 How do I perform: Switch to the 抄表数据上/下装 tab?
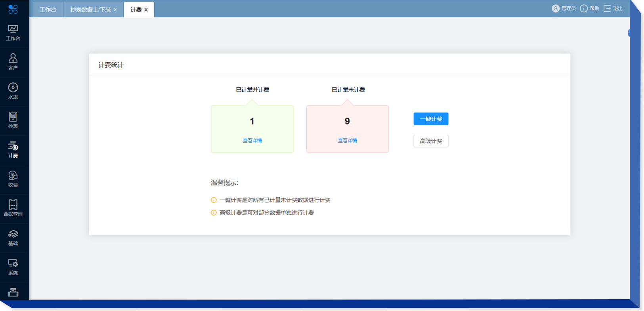(90, 10)
